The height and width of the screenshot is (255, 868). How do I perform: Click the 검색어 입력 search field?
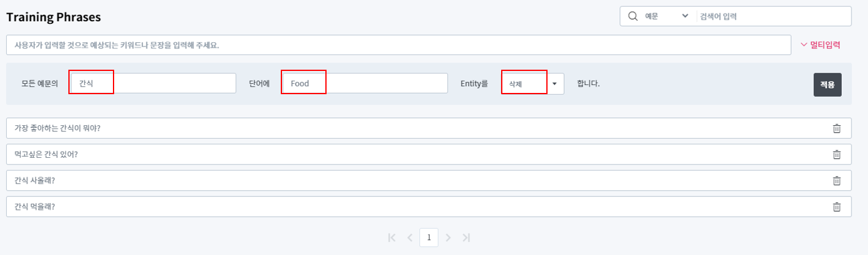[x=772, y=17]
